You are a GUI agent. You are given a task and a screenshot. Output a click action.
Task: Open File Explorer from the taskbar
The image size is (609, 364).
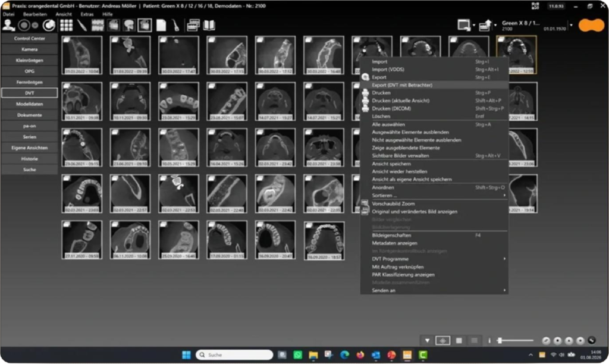click(x=313, y=354)
